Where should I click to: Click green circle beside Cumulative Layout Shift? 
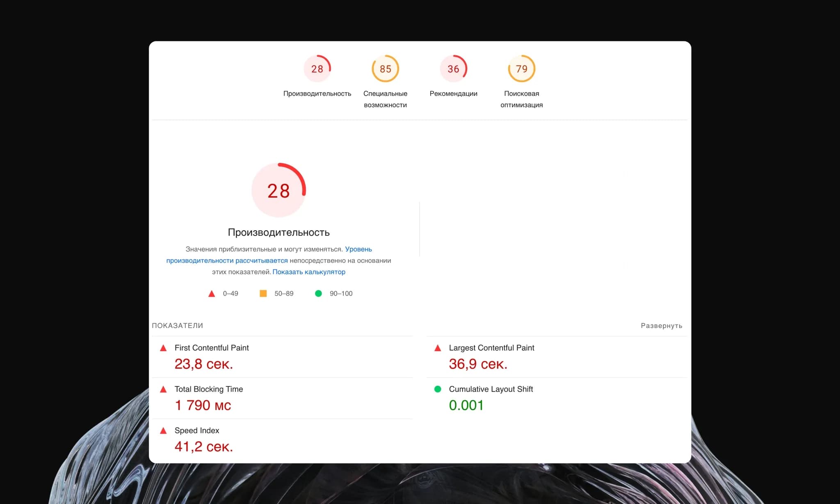click(x=438, y=389)
